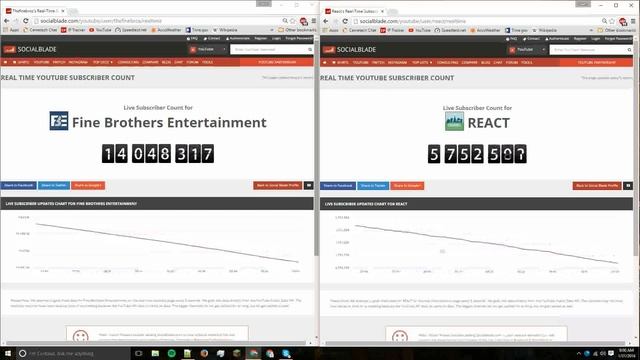Click FAQ link in left window header

[192, 38]
